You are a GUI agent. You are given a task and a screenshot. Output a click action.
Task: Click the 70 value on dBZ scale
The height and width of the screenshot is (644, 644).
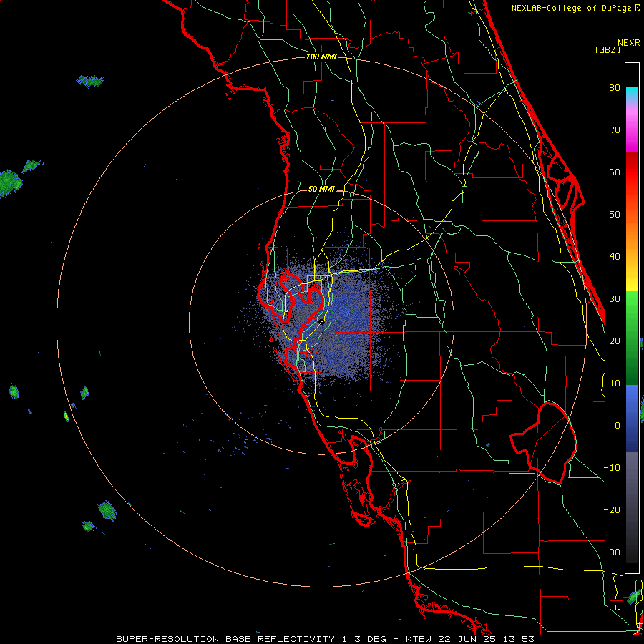tap(615, 130)
